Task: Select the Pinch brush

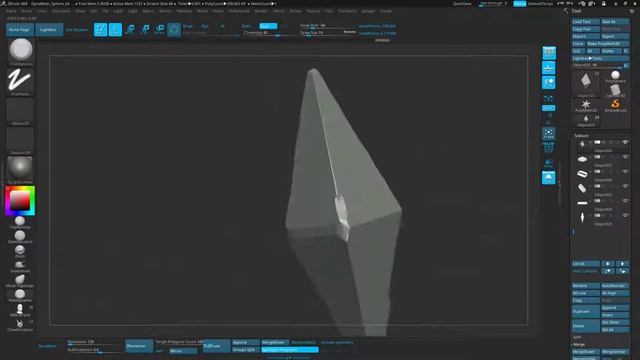Action: tap(20, 252)
